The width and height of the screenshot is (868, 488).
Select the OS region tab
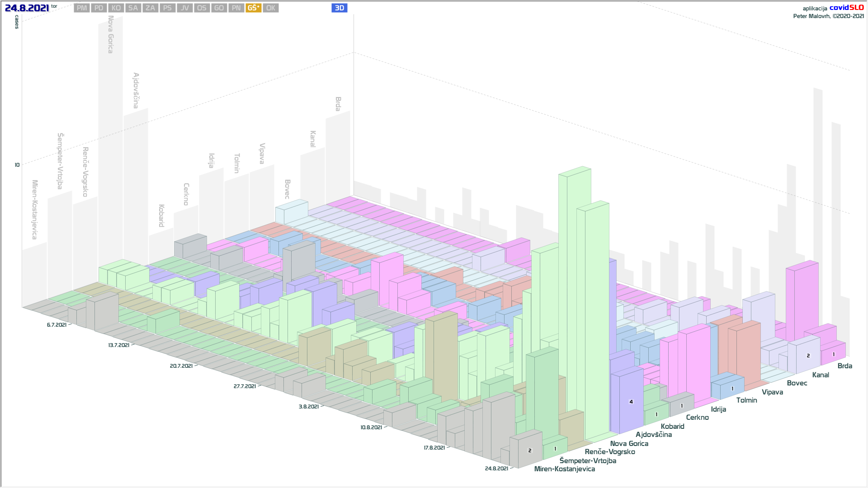(202, 8)
